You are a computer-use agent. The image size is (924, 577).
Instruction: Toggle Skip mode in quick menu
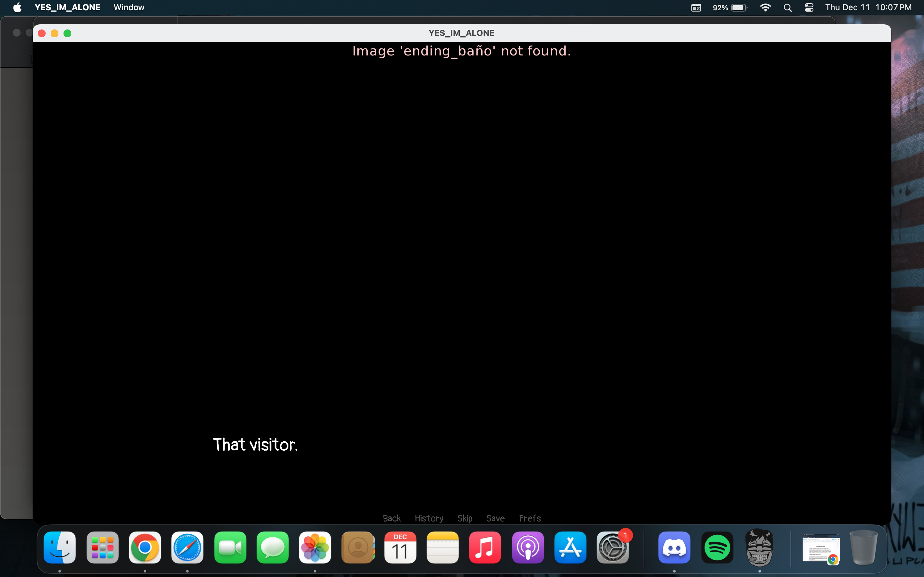(x=465, y=518)
